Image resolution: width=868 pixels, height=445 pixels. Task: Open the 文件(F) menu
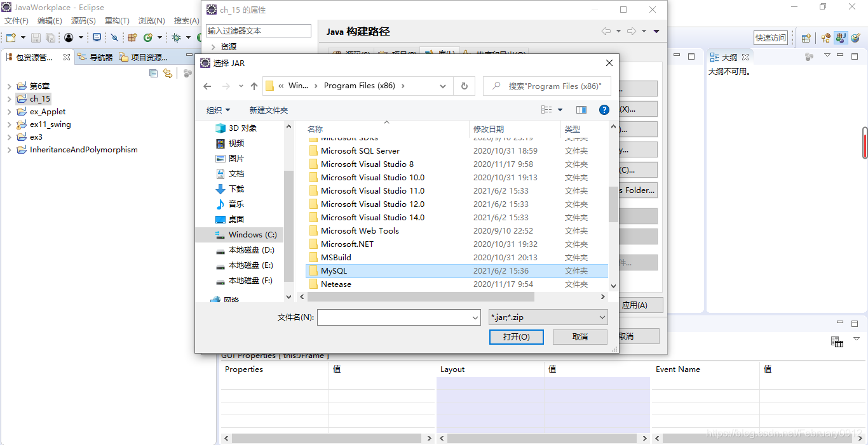point(17,21)
